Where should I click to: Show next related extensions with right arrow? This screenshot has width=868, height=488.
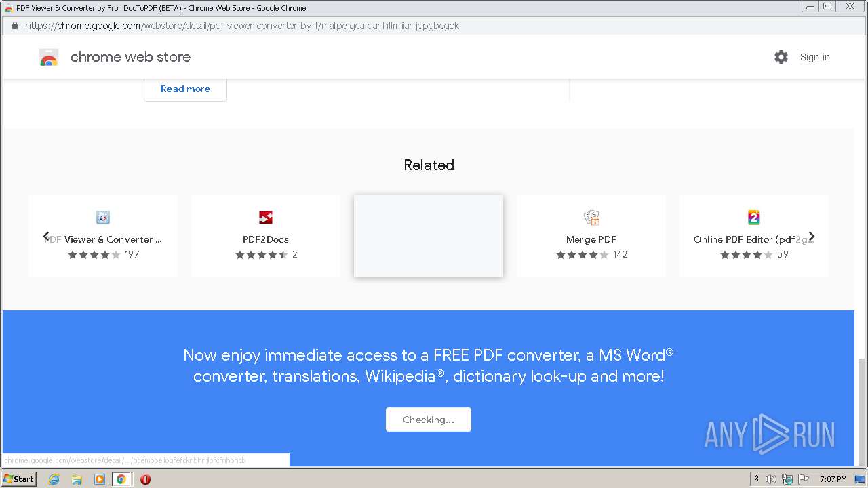pos(811,237)
